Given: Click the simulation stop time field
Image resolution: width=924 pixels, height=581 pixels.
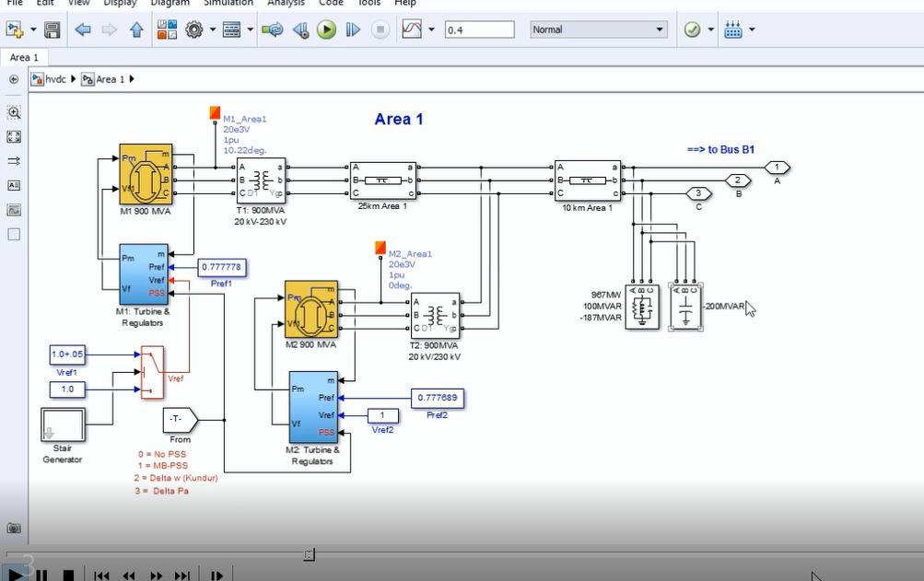Looking at the screenshot, I should pos(479,30).
